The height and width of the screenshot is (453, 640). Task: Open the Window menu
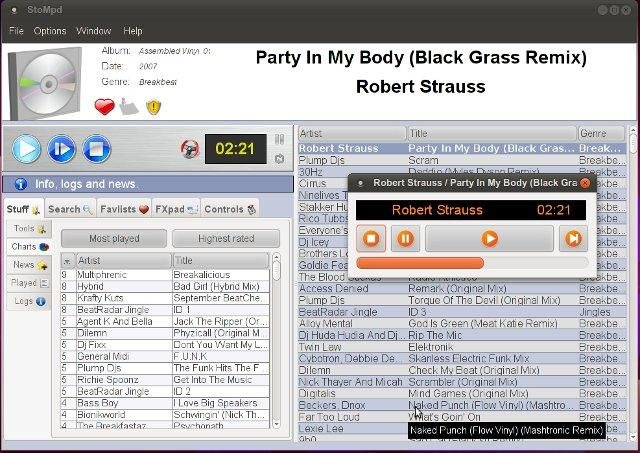pos(93,31)
